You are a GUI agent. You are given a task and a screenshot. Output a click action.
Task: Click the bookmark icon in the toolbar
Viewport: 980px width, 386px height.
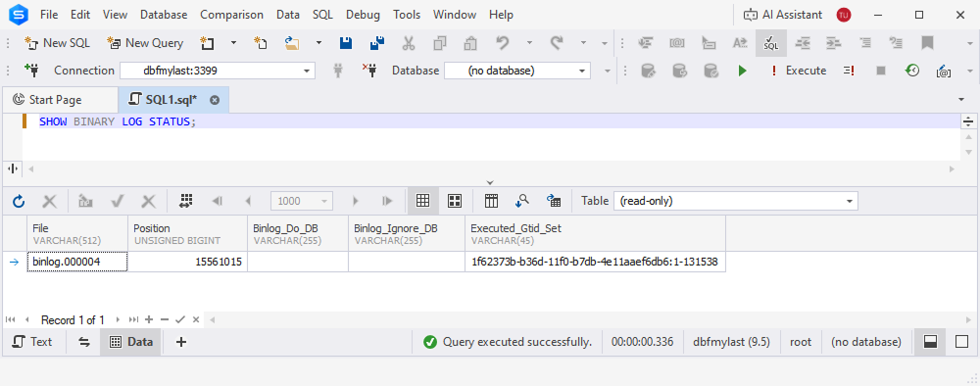(x=927, y=43)
